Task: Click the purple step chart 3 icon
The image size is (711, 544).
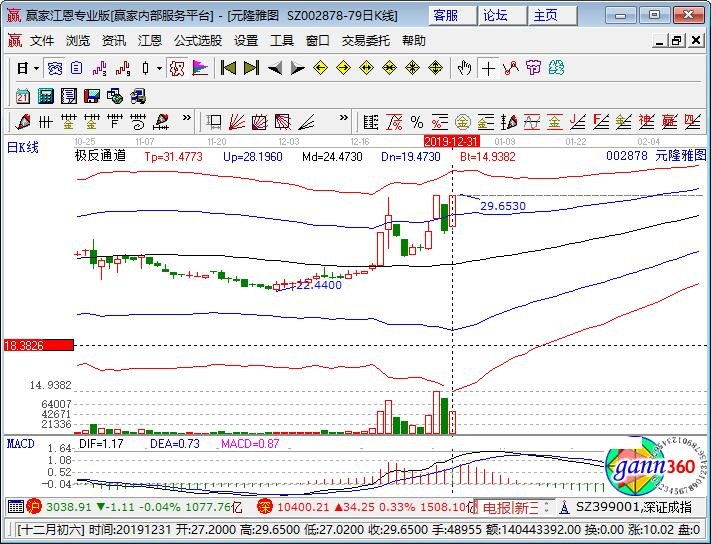Action: coord(99,68)
